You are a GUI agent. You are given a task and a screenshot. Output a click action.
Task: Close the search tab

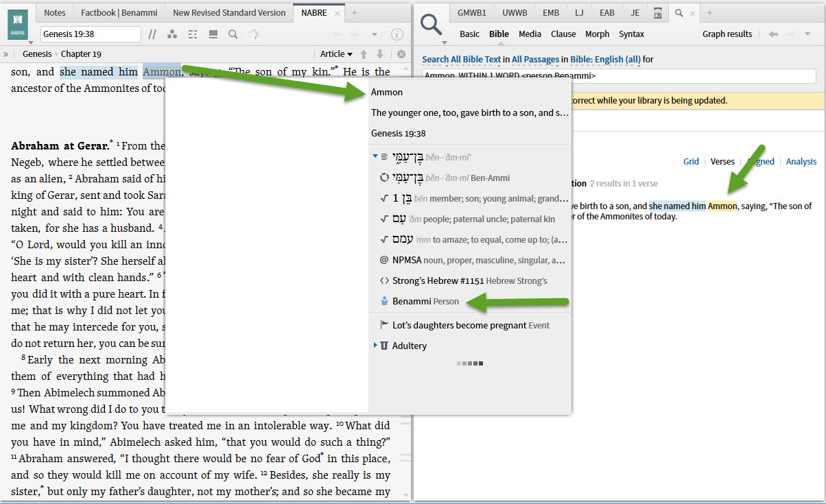[694, 13]
